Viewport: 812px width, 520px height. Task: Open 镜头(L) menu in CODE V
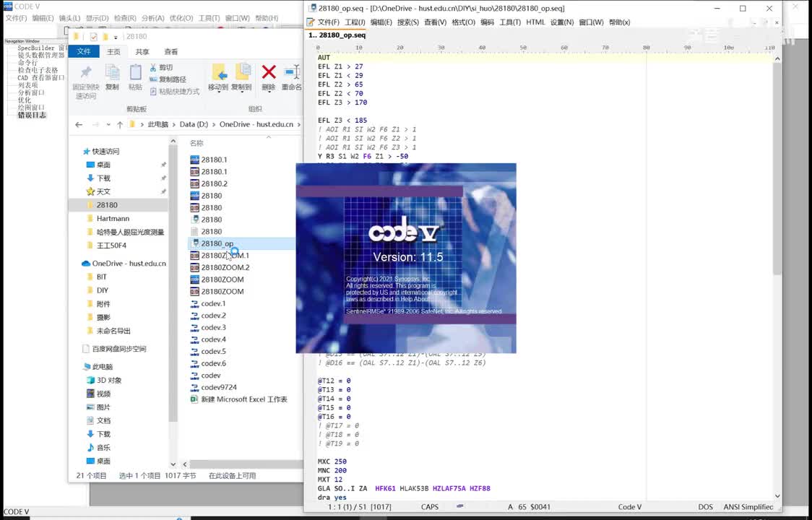pos(69,18)
